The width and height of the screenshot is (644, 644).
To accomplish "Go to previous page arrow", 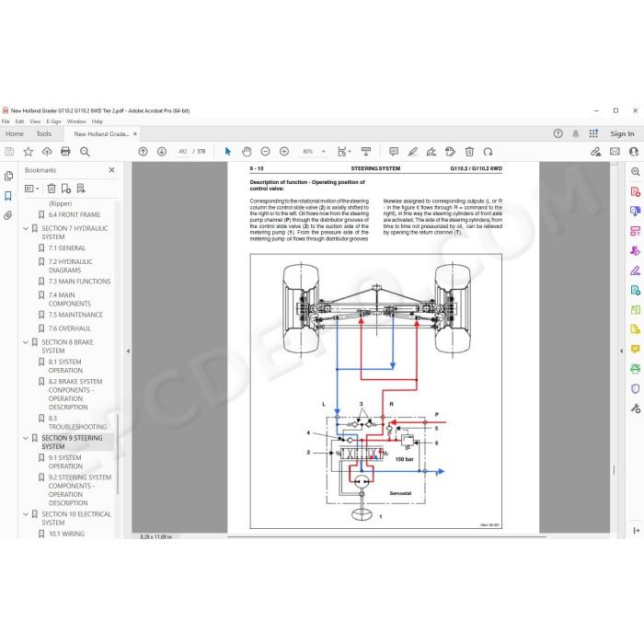I will (143, 152).
